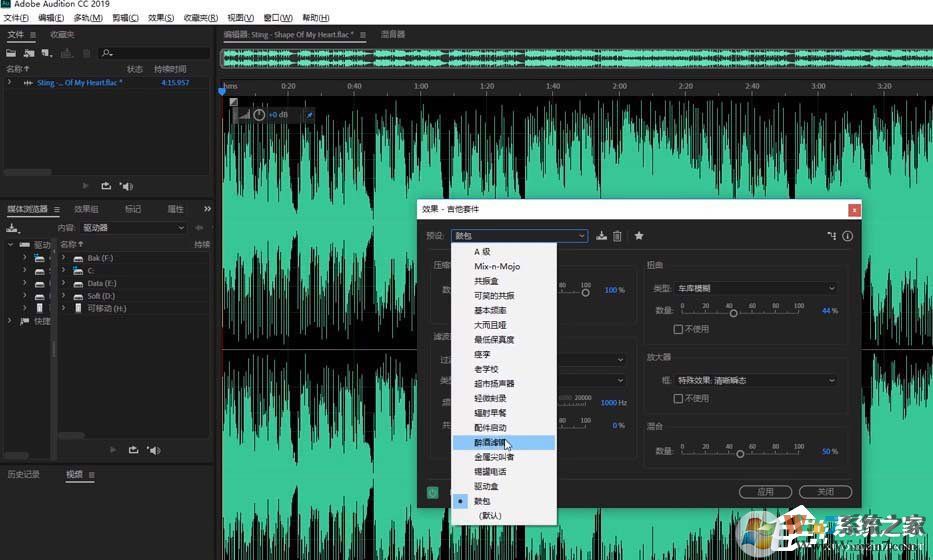Open the 效果(S) menu in menu bar
The width and height of the screenshot is (933, 560).
(160, 18)
